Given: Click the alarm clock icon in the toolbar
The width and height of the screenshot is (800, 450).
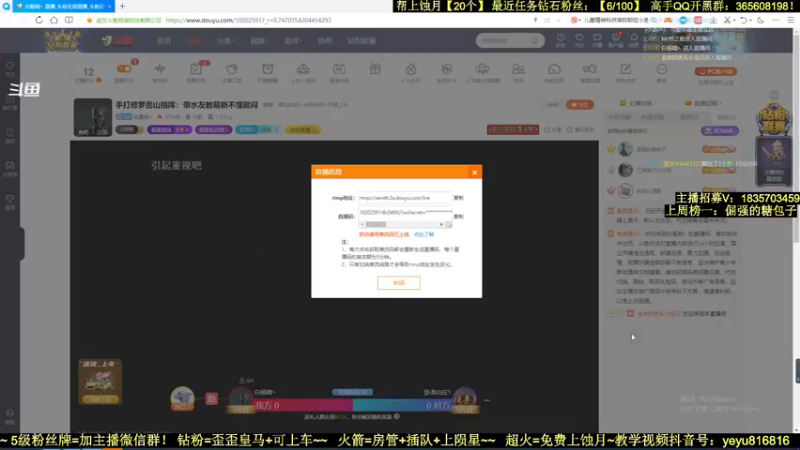Looking at the screenshot, I should click(x=267, y=69).
